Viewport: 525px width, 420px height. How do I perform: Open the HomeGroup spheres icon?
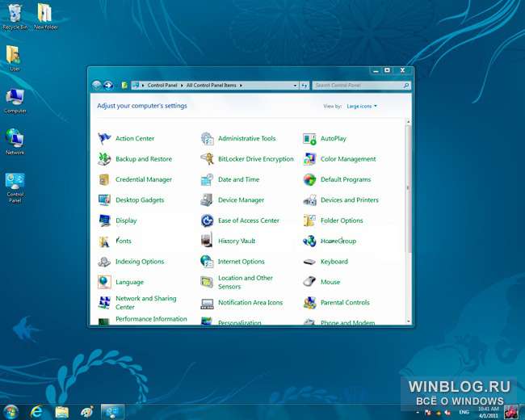309,241
